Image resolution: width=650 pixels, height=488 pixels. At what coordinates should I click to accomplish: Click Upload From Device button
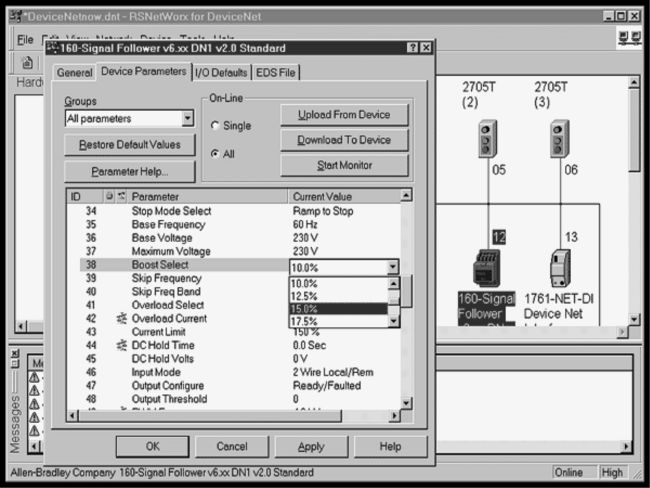[x=344, y=115]
